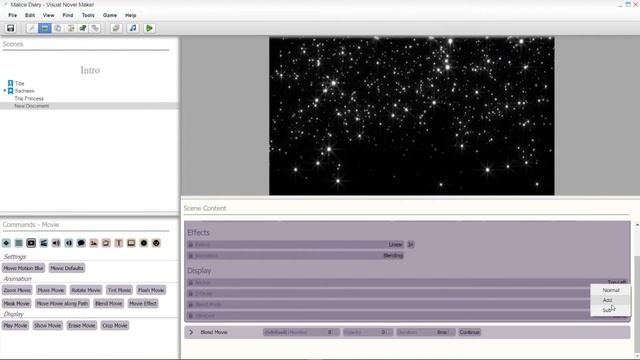Toggle the lock on the Viewport row
The height and width of the screenshot is (360, 640).
coord(191,316)
